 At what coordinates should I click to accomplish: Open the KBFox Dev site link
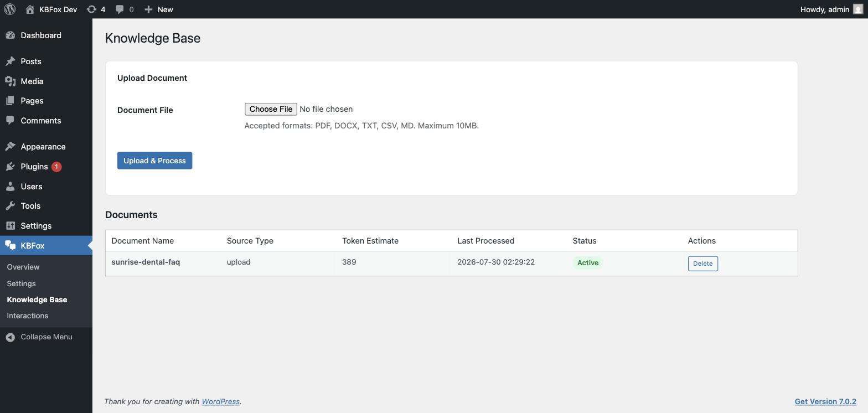click(x=51, y=9)
